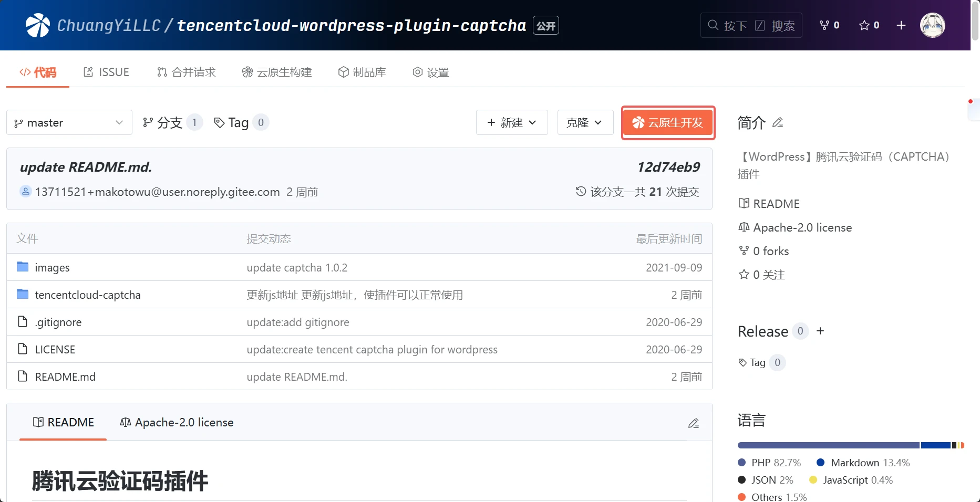Edit the 简介 description with the pencil icon
The height and width of the screenshot is (502, 980).
click(x=778, y=123)
